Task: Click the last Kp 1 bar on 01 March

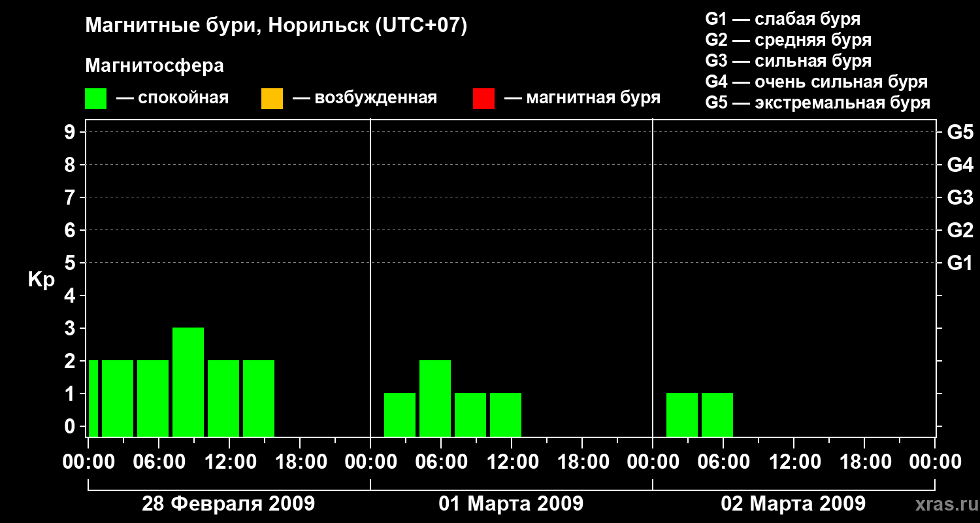Action: pyautogui.click(x=506, y=414)
